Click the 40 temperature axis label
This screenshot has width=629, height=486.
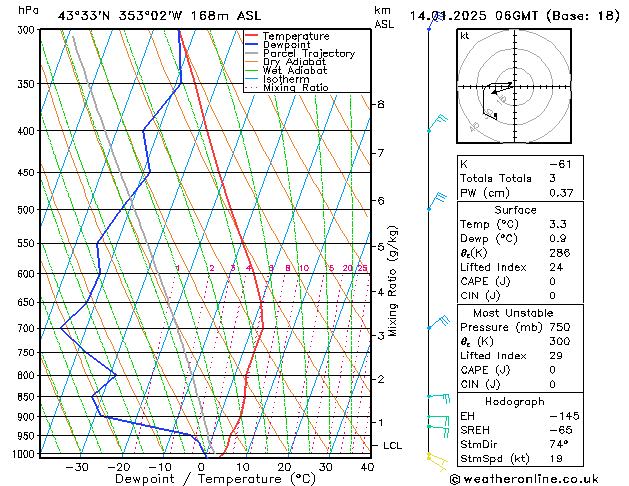[x=367, y=468]
